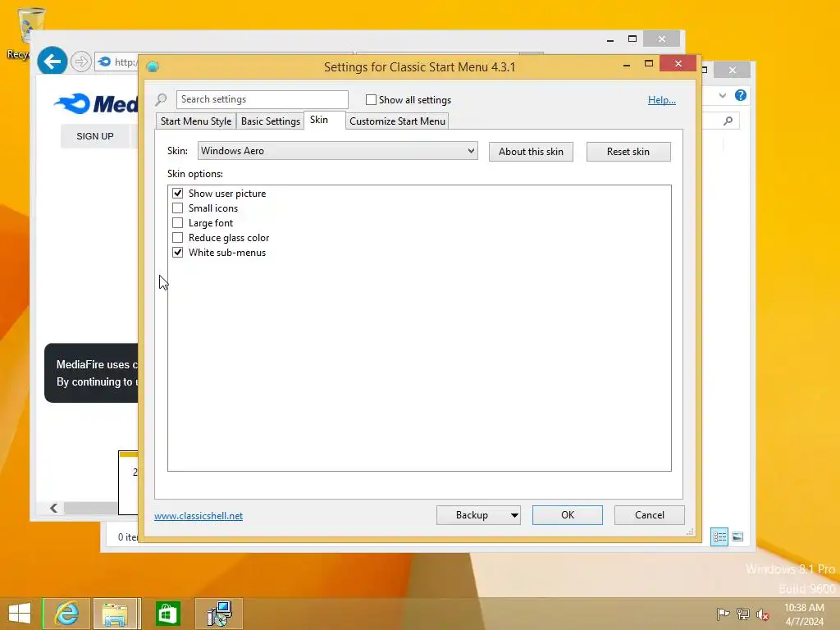Click the MediaFire favicon in address bar

[x=105, y=62]
